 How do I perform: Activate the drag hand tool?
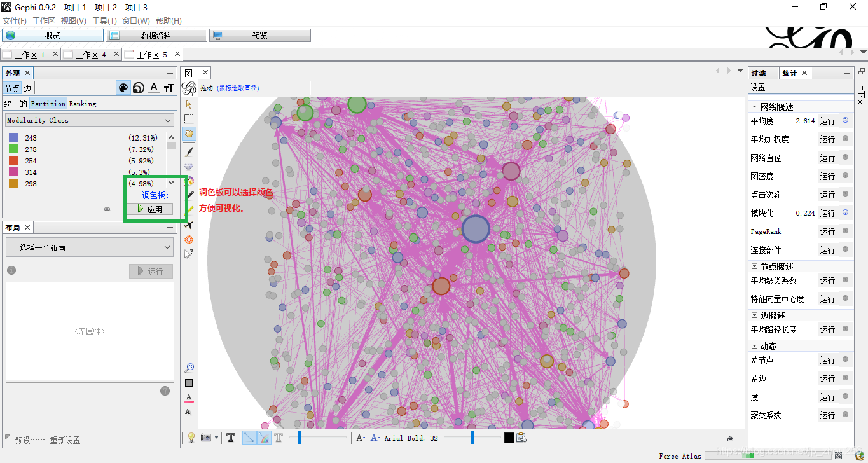click(189, 134)
